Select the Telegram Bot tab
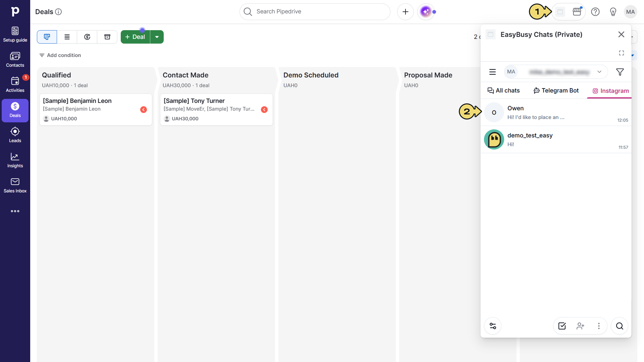Screen dimensions: 644x362 (x=556, y=90)
